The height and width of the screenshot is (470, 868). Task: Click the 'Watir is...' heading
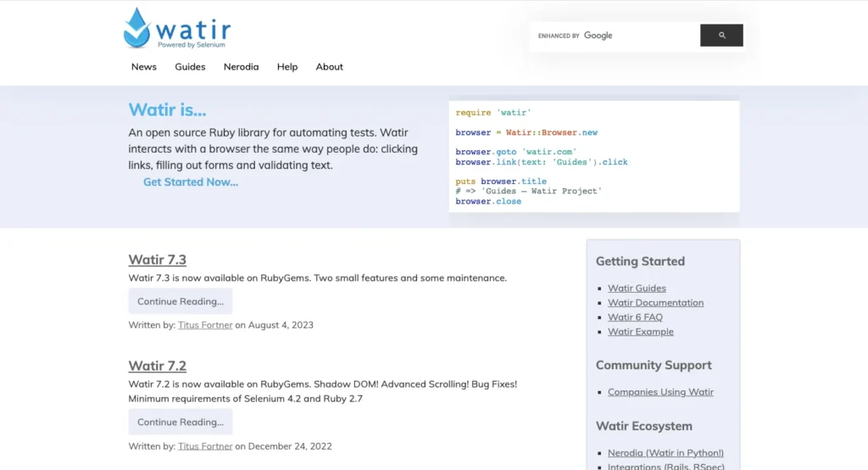[167, 109]
